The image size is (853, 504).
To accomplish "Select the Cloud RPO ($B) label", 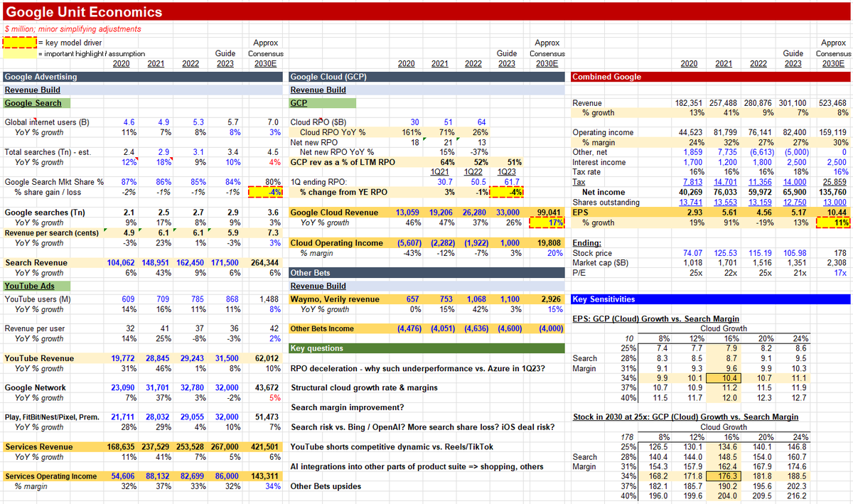I will coord(320,122).
